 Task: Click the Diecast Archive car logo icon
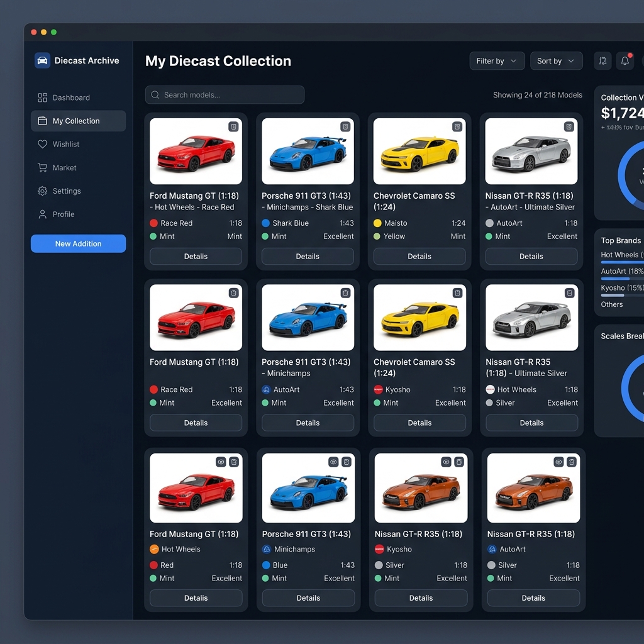click(42, 60)
